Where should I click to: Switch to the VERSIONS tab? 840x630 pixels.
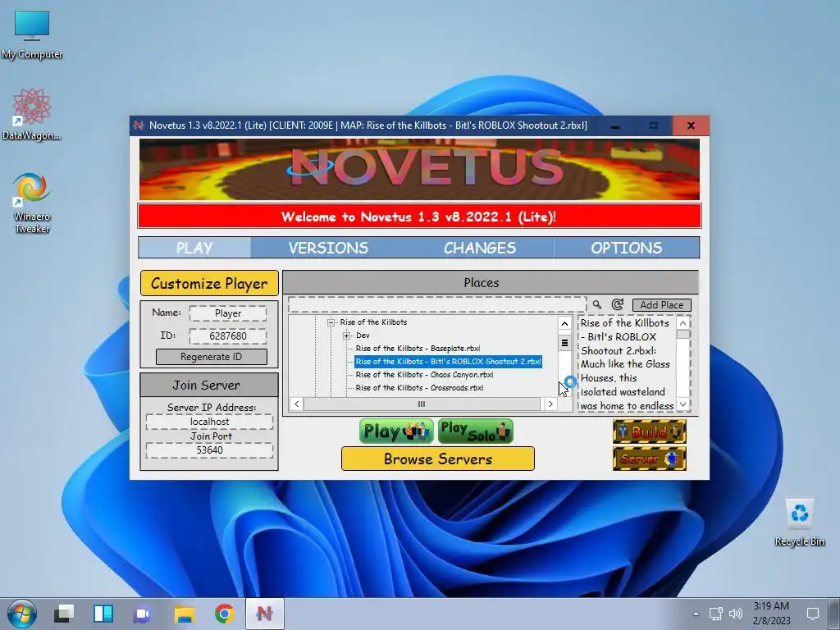point(328,248)
